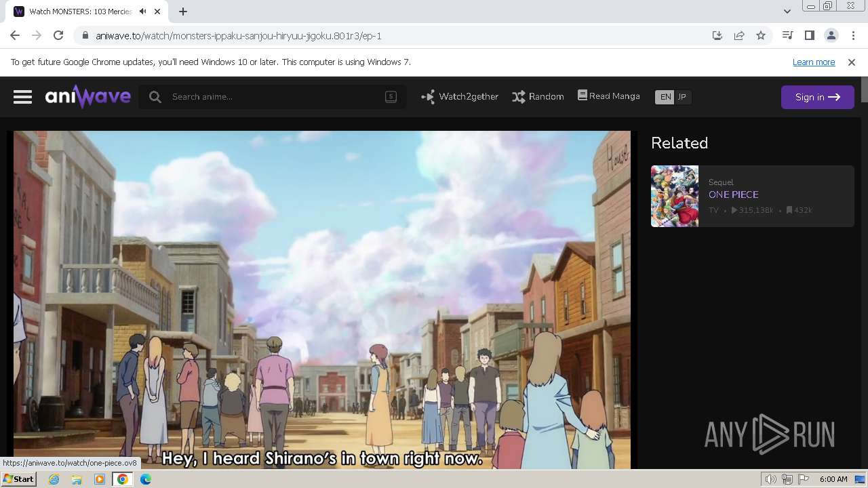Image resolution: width=868 pixels, height=488 pixels.
Task: Mute the tab audio speaker icon
Action: pyautogui.click(x=143, y=12)
